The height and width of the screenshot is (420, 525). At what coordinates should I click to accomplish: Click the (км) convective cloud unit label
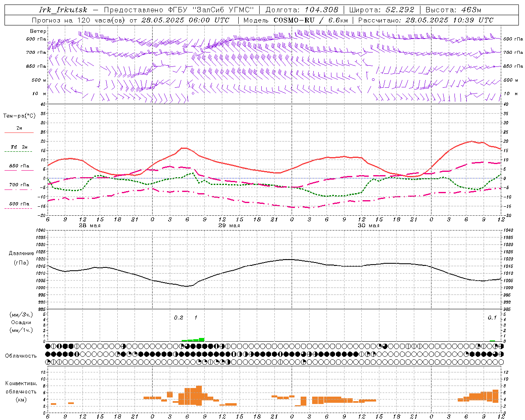point(21,400)
